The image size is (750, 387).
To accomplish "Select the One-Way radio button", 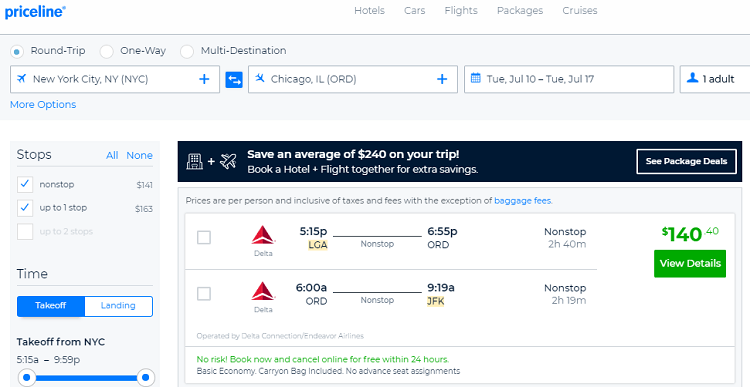I will 106,51.
